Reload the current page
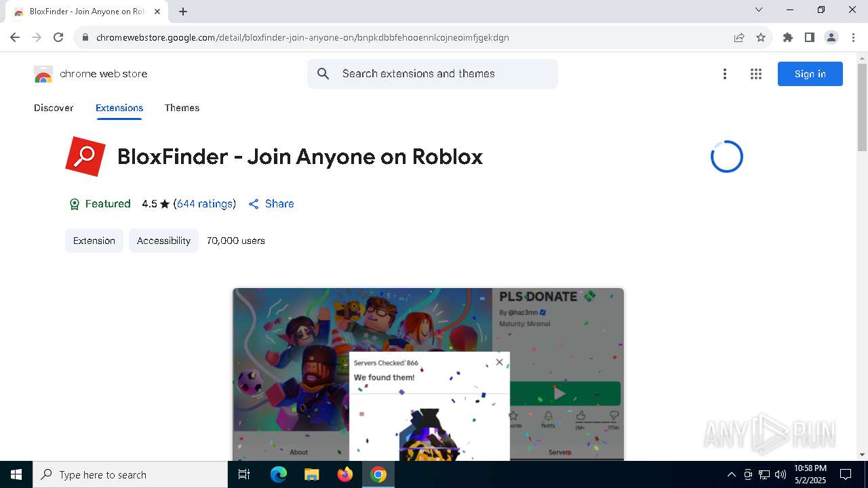Screen dimensions: 868x488 pos(58,37)
